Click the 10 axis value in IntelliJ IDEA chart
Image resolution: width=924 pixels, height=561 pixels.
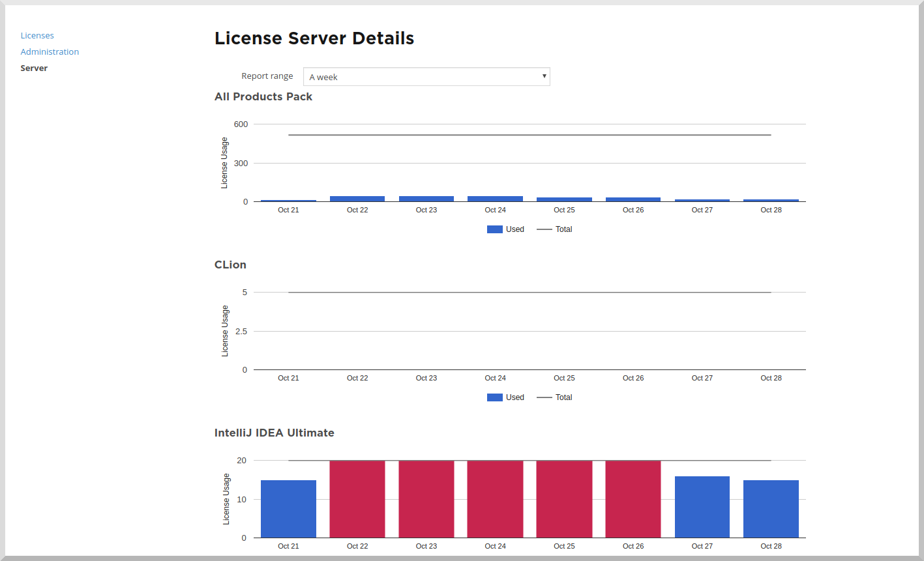tap(242, 500)
